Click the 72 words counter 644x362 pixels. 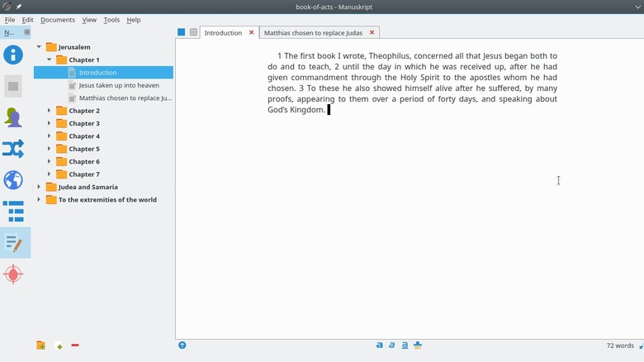(619, 345)
